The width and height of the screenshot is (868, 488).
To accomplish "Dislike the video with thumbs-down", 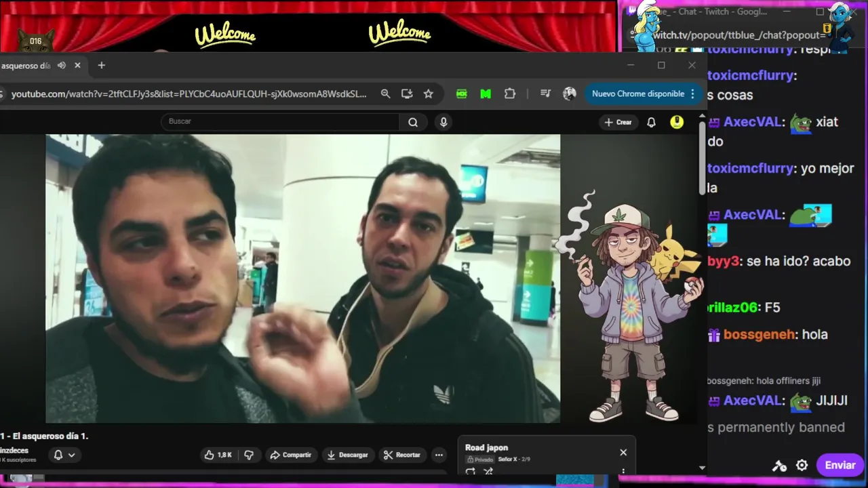I will (x=249, y=455).
